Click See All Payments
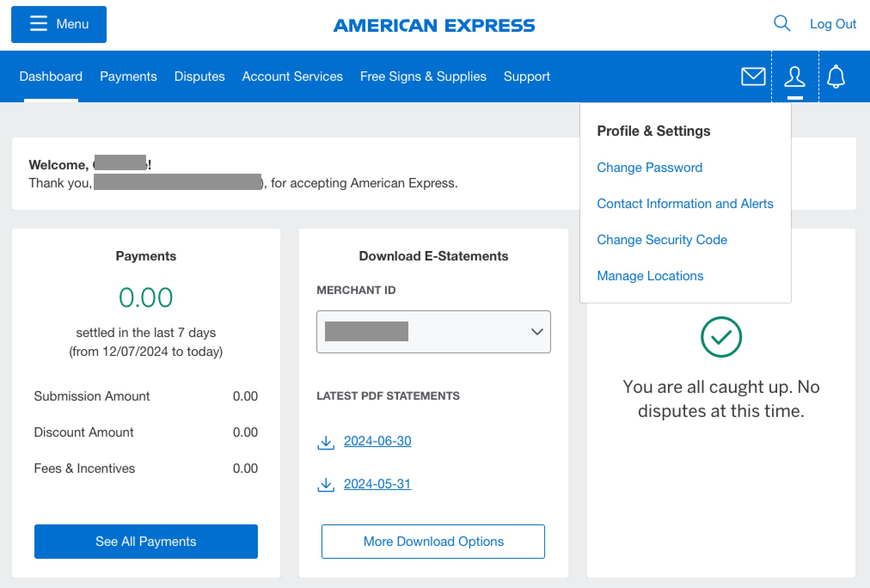 (146, 542)
